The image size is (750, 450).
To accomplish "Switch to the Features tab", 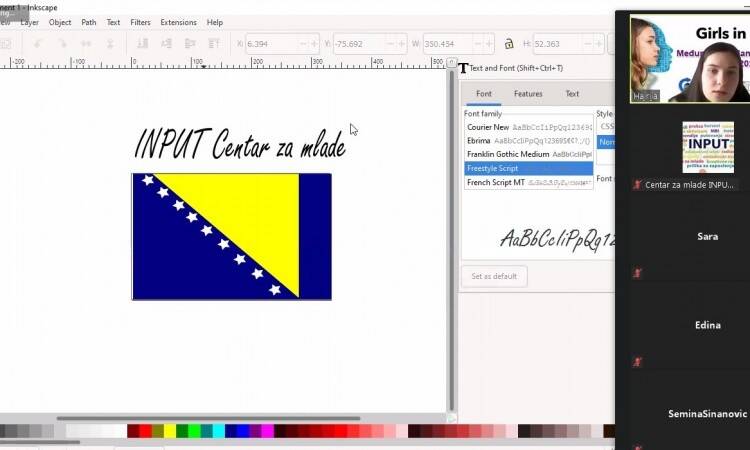I will [x=528, y=94].
